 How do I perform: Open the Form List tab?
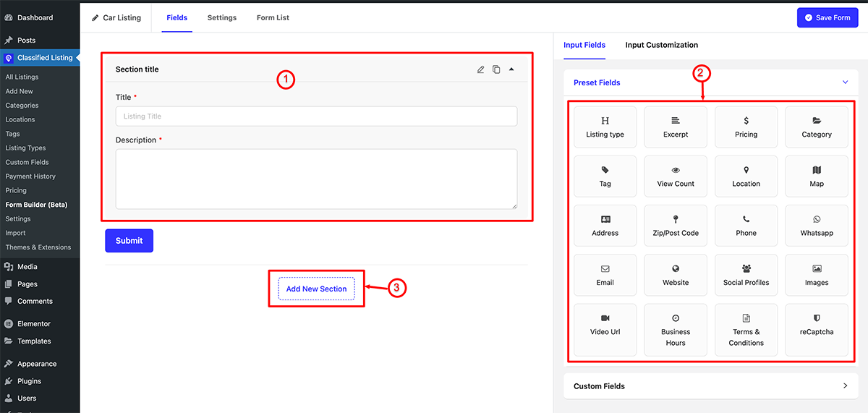click(273, 17)
